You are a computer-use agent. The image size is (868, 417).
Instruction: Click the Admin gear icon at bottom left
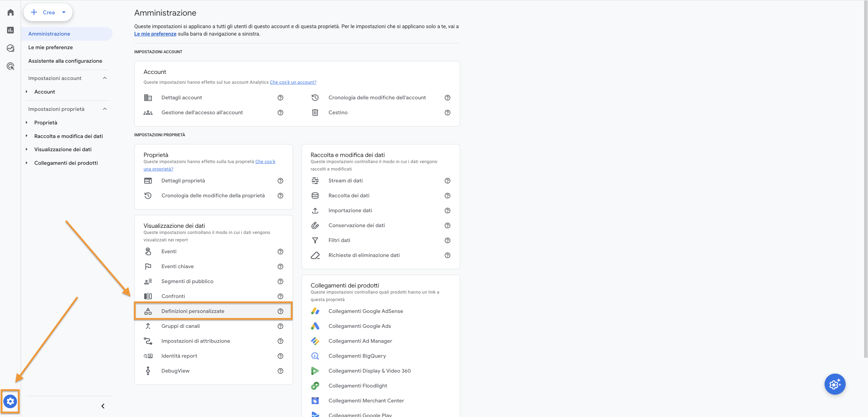pyautogui.click(x=10, y=401)
